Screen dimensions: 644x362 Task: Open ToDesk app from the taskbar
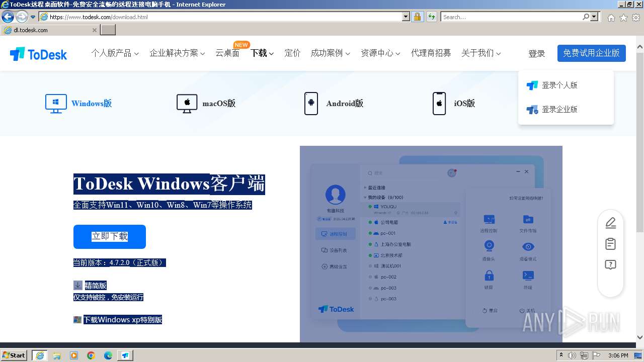click(x=125, y=355)
